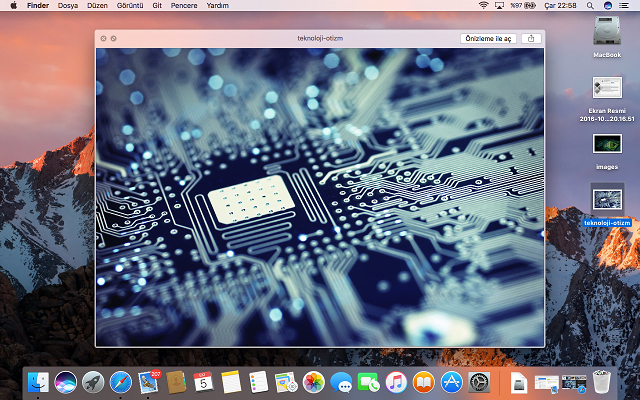
Task: Open the Yardım menu
Action: (x=218, y=5)
